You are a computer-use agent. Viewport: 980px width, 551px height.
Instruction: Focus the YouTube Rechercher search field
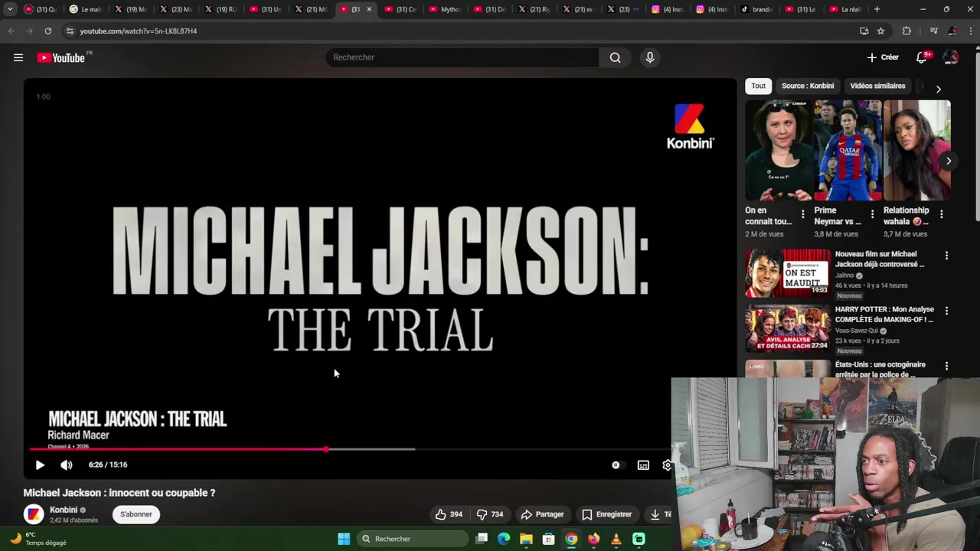click(463, 57)
